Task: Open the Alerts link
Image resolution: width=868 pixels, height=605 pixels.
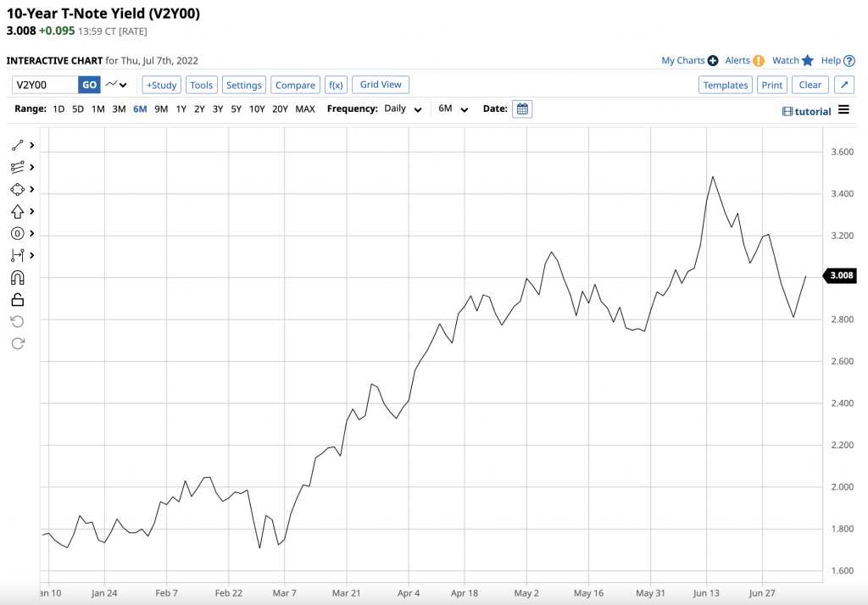Action: pos(737,60)
